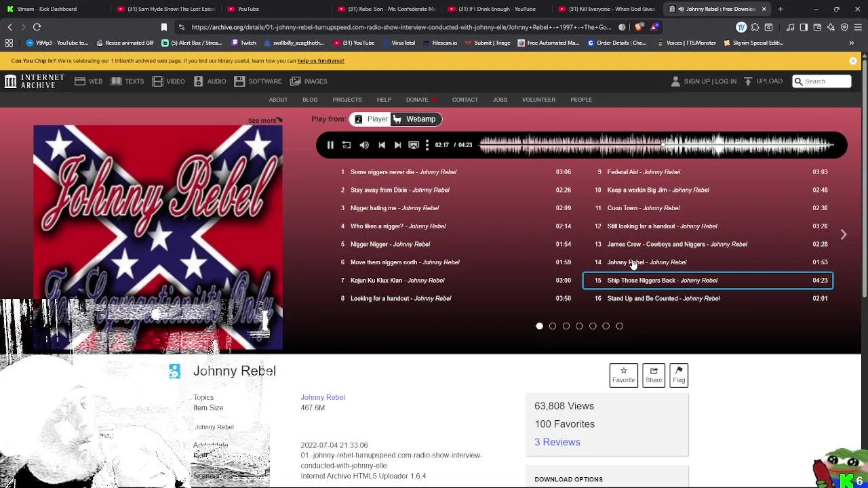Select third track-page dot
The height and width of the screenshot is (488, 868).
pos(566,326)
